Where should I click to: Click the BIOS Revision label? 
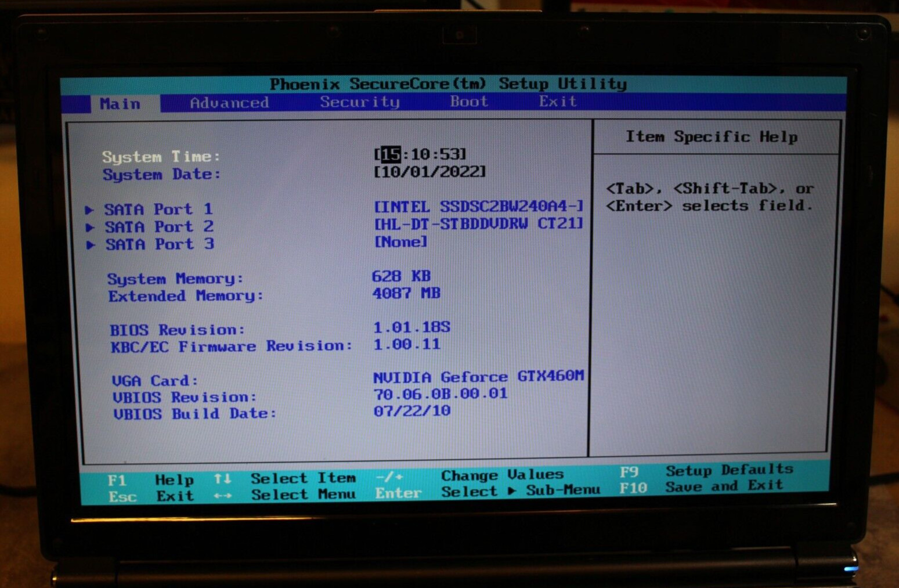pos(178,330)
